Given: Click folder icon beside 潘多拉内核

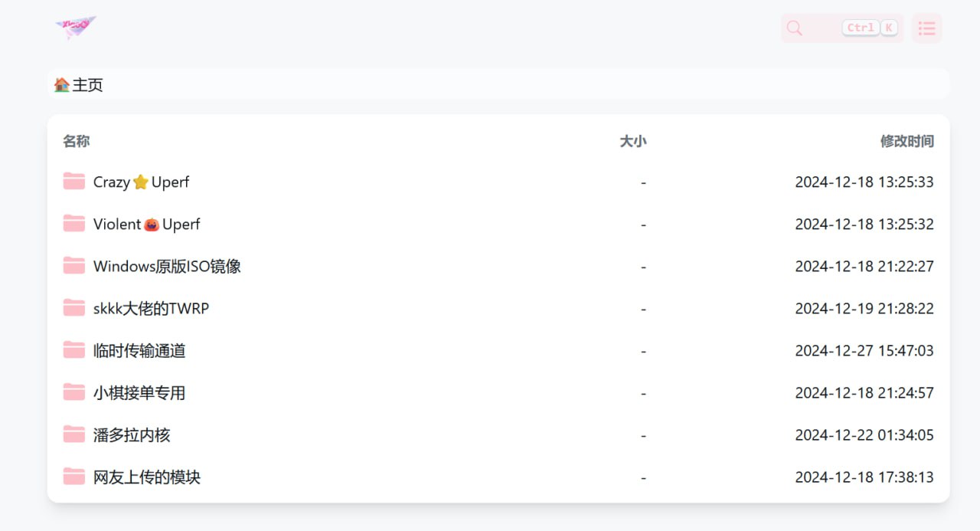Looking at the screenshot, I should pos(74,434).
